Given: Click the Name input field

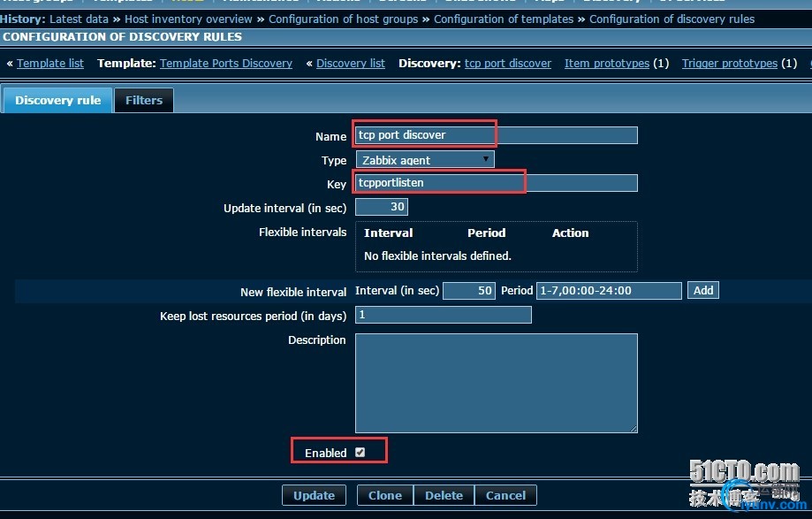Looking at the screenshot, I should point(496,135).
